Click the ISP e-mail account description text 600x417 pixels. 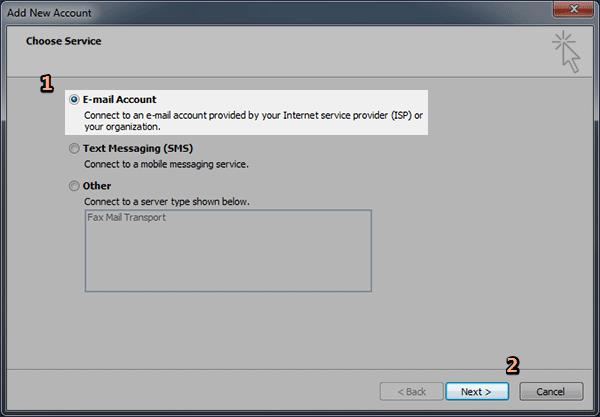pos(253,121)
